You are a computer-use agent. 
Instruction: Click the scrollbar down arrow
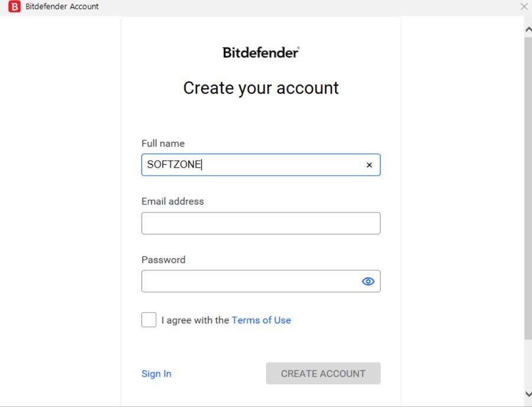528,393
